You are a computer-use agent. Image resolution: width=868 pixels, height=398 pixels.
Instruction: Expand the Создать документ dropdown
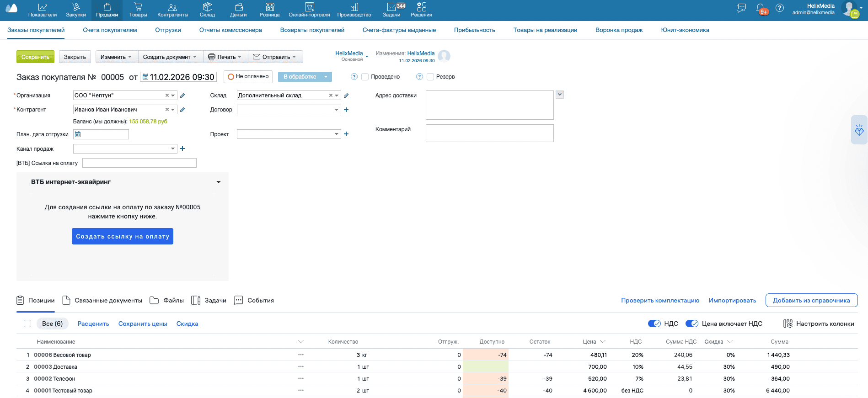pyautogui.click(x=170, y=57)
